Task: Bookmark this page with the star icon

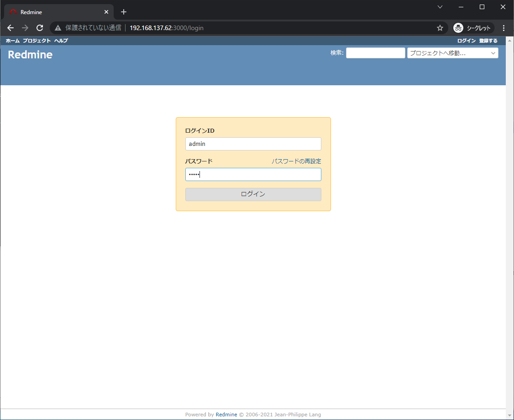Action: (439, 28)
